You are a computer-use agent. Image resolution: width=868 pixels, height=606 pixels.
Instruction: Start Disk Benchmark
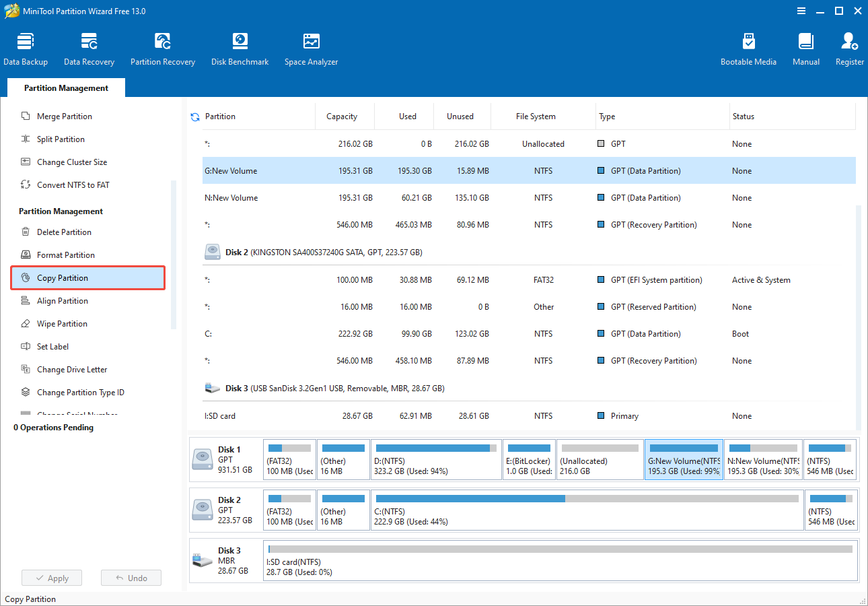point(240,47)
